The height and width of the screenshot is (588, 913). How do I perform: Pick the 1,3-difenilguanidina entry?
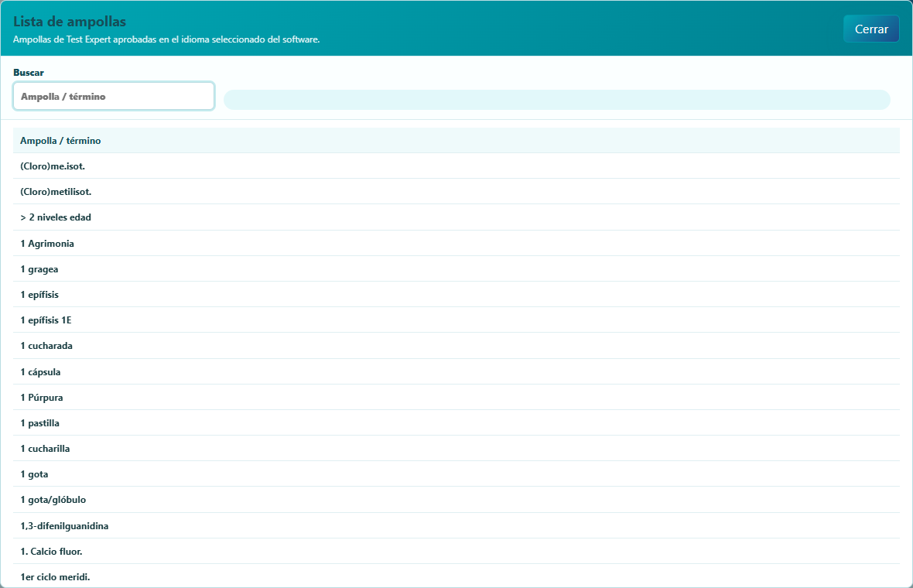click(x=456, y=525)
